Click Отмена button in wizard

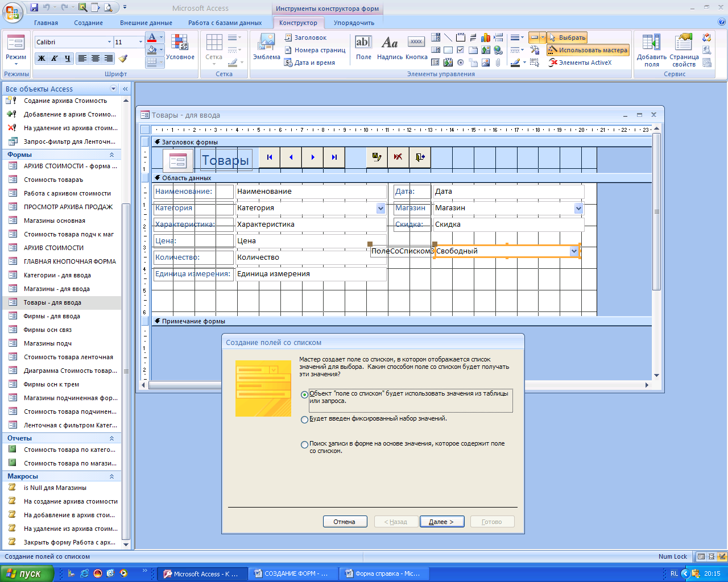coord(344,522)
